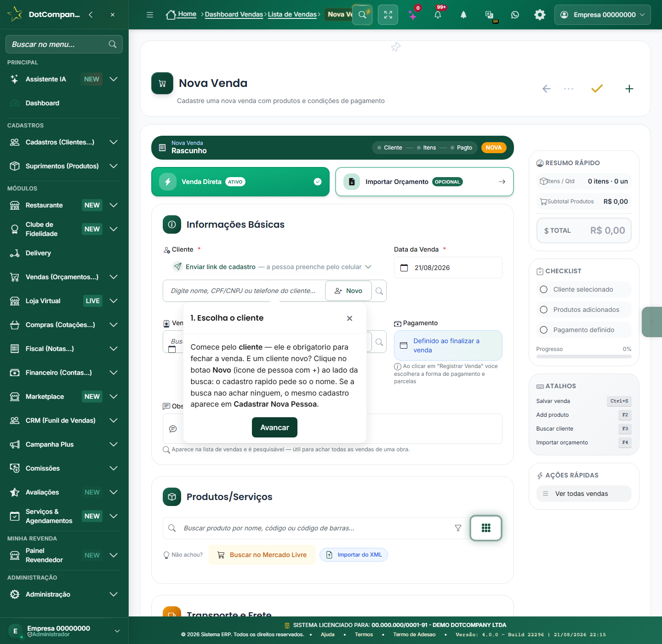
Task: Go to Lista de Vendas breadcrumb
Action: point(292,14)
